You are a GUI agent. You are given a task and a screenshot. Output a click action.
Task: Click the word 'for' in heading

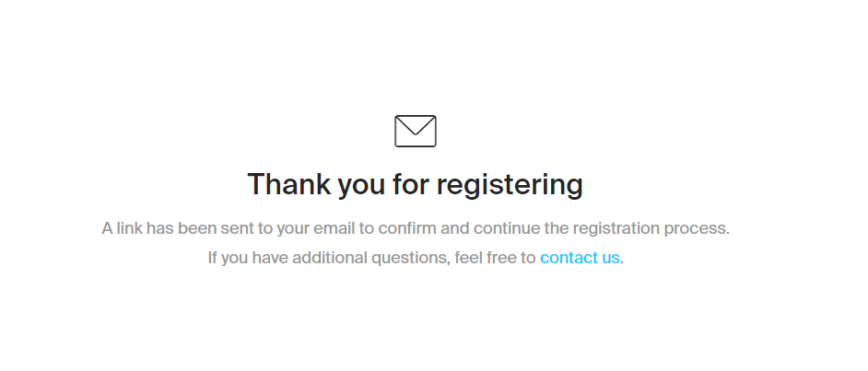click(x=411, y=184)
